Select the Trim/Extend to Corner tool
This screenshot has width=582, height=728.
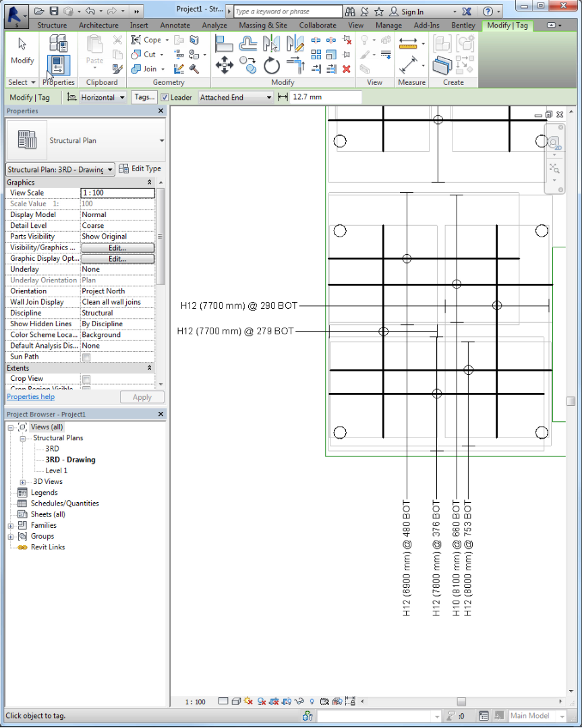click(295, 65)
